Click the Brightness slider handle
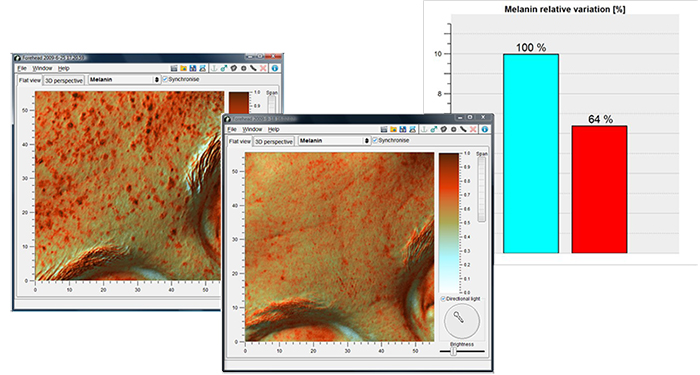Image resolution: width=700 pixels, height=375 pixels. [x=454, y=351]
